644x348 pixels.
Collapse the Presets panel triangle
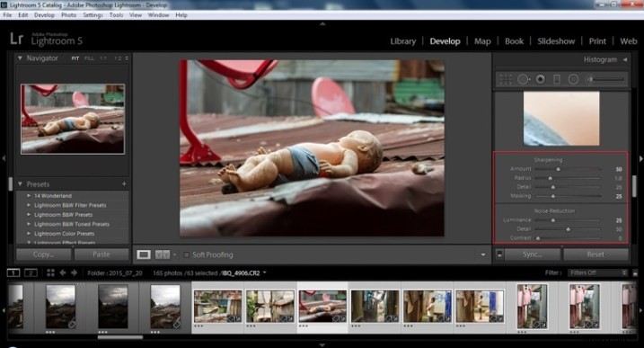click(20, 183)
